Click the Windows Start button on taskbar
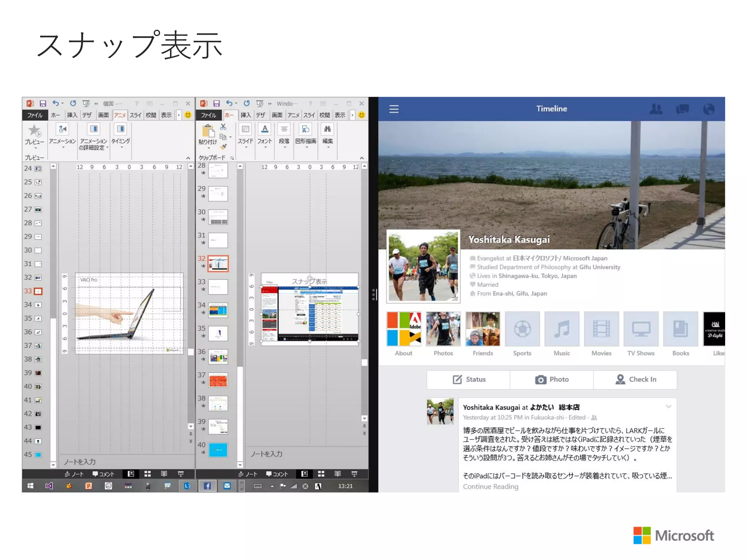This screenshot has height=560, width=747. tap(30, 486)
